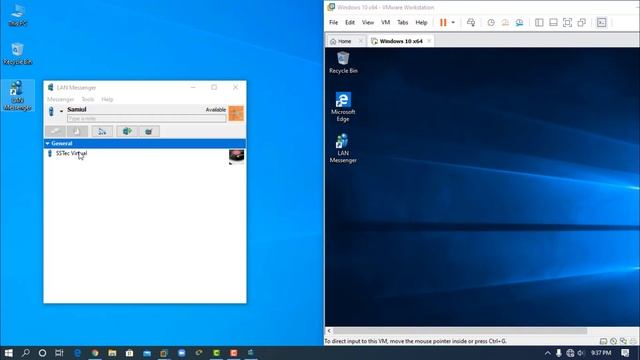The height and width of the screenshot is (360, 640).
Task: Open the status dropdown arrow beside Samiul
Action: [x=62, y=111]
